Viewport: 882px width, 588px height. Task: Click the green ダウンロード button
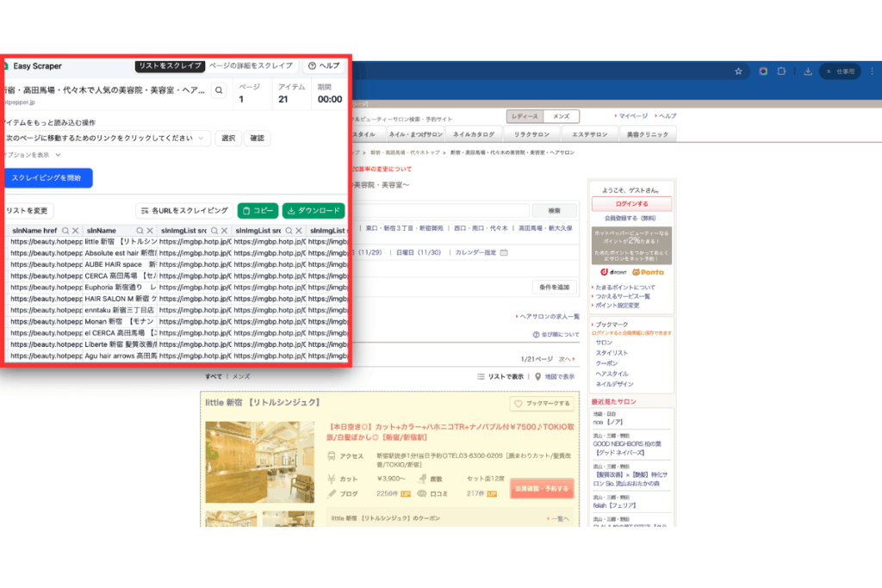(314, 210)
